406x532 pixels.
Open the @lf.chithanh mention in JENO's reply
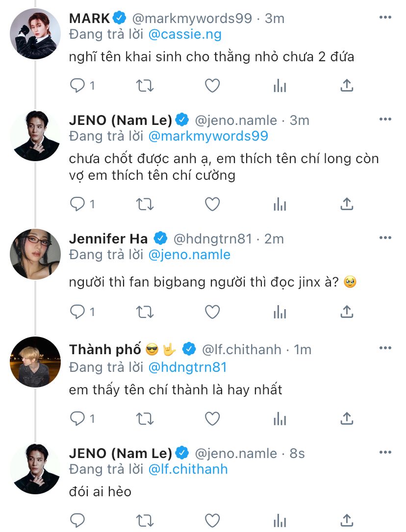coord(188,469)
